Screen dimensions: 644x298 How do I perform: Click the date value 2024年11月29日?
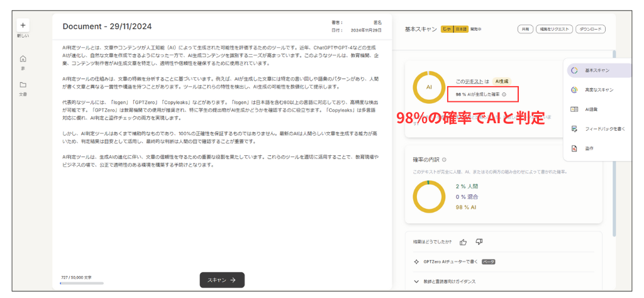click(x=366, y=30)
